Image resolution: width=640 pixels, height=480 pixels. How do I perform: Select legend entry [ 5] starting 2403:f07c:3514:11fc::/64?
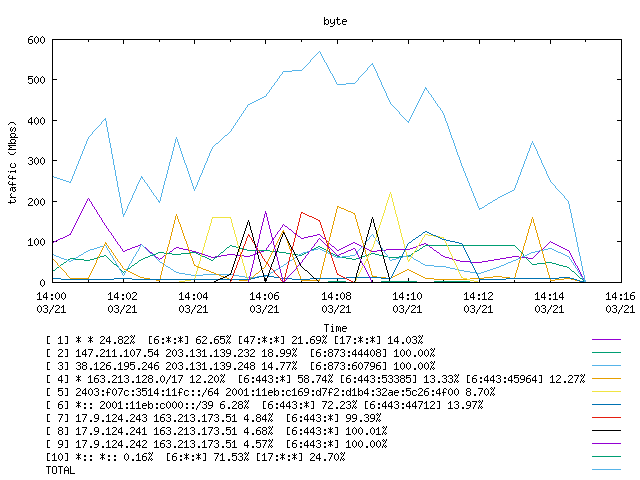(271, 392)
